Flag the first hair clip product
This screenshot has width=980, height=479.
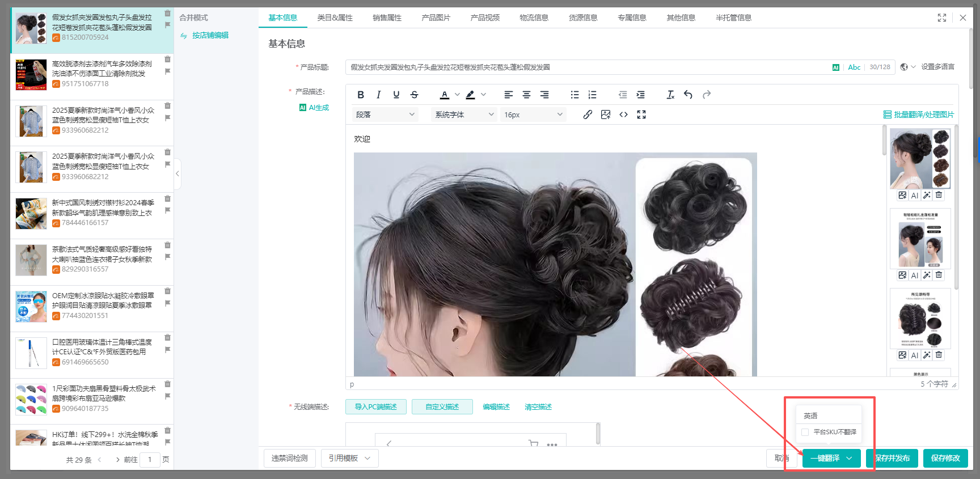point(167,25)
